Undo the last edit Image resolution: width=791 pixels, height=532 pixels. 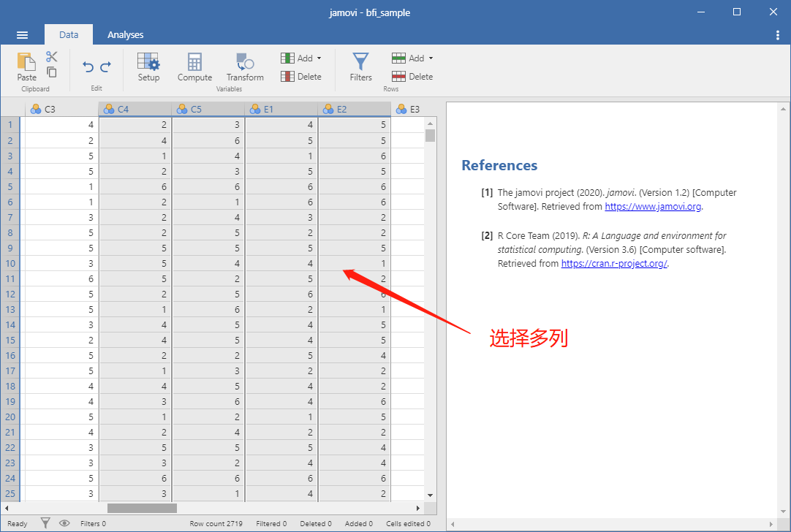88,67
